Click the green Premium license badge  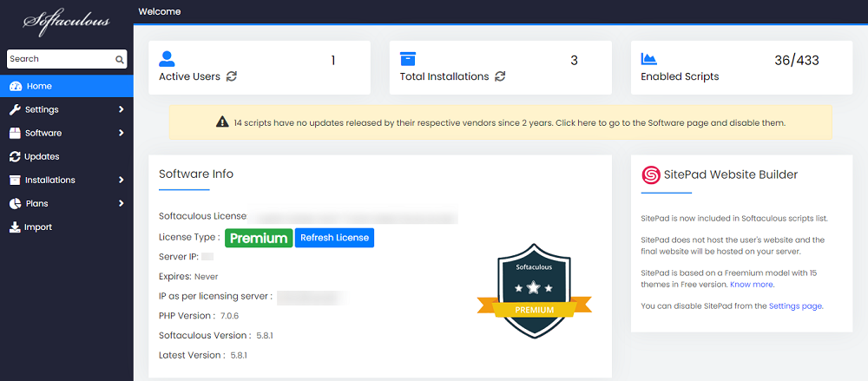point(259,238)
